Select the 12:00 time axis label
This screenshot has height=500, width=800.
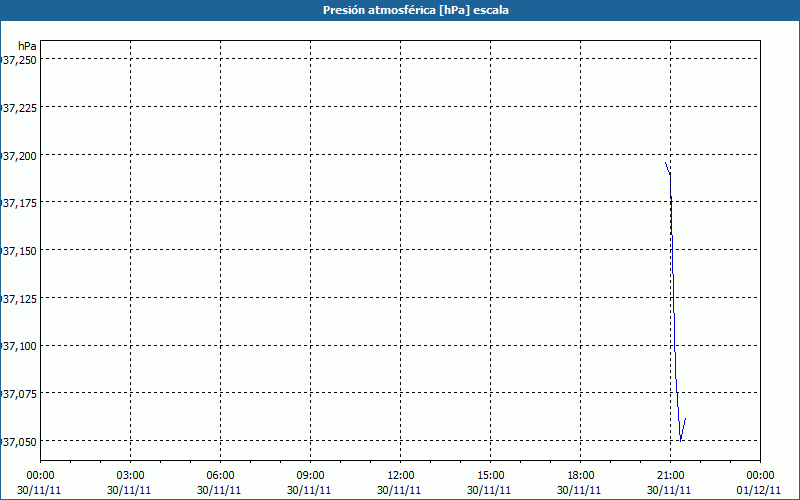[x=400, y=475]
